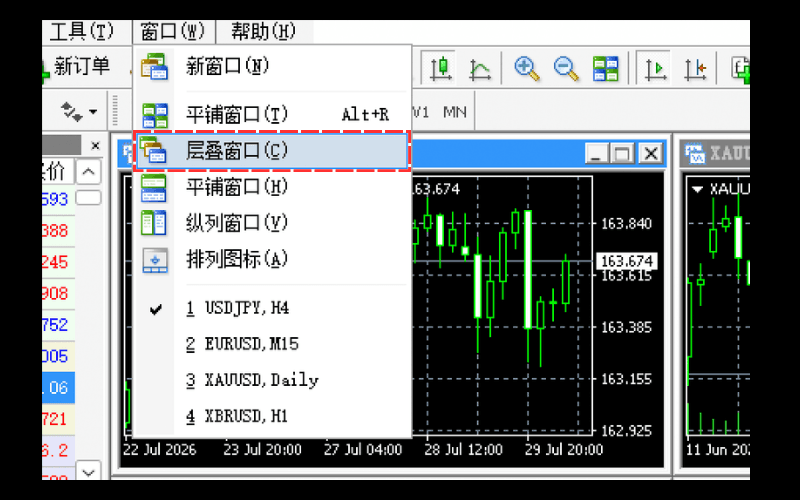Viewport: 800px width, 500px height.
Task: Click the indicators icon with green plus
Action: [x=741, y=69]
